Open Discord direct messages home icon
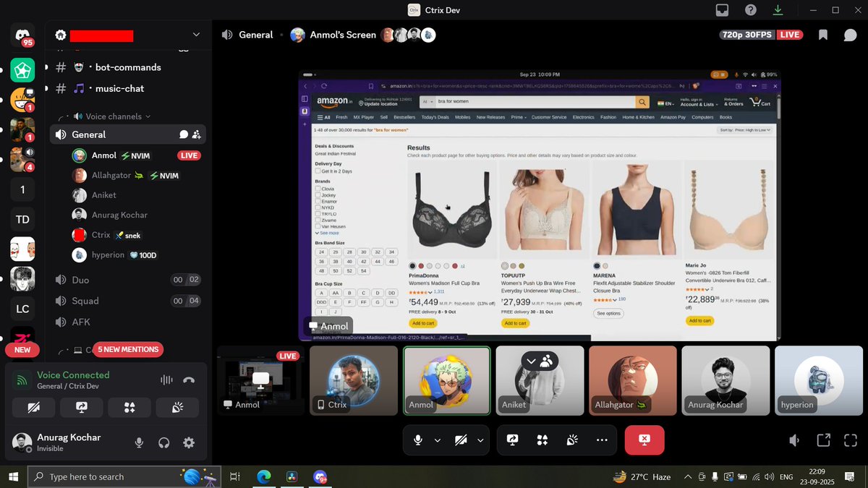 pyautogui.click(x=22, y=35)
